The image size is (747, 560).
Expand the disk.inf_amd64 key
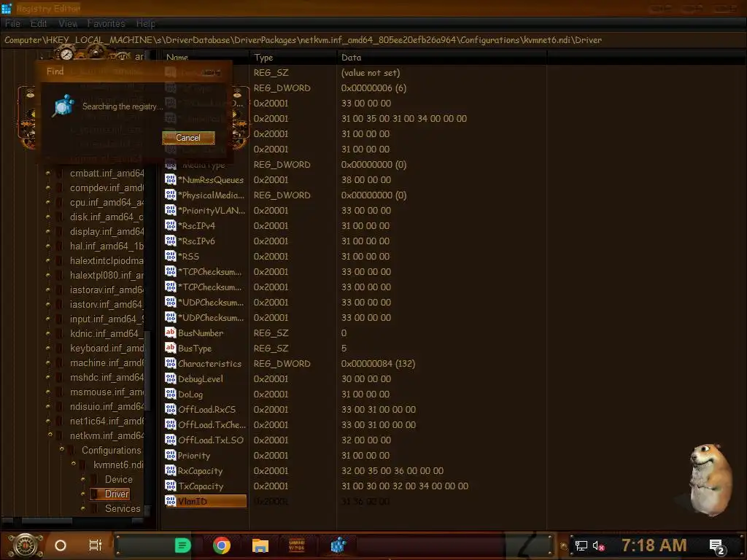(48, 217)
